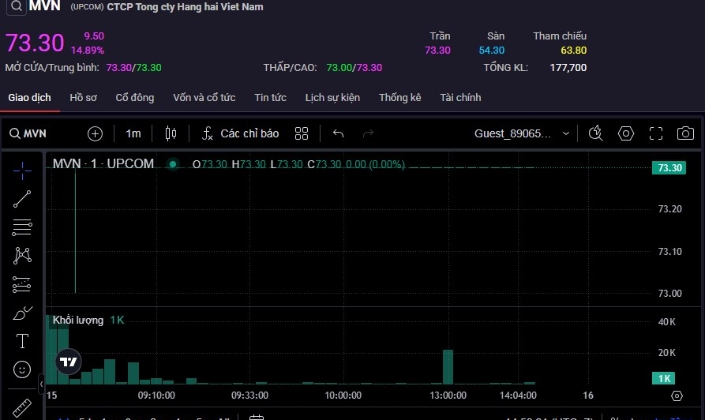The width and height of the screenshot is (705, 420).
Task: Open chart settings gear in top toolbar
Action: (x=626, y=133)
